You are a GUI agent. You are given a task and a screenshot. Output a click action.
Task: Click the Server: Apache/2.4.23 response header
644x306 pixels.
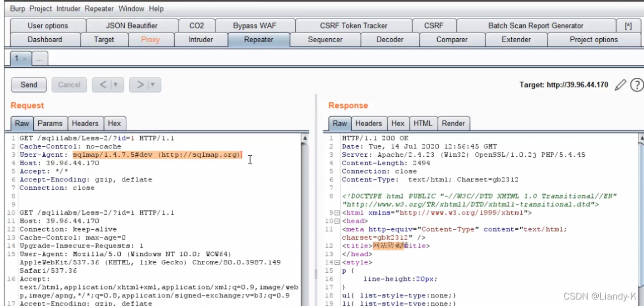[463, 155]
